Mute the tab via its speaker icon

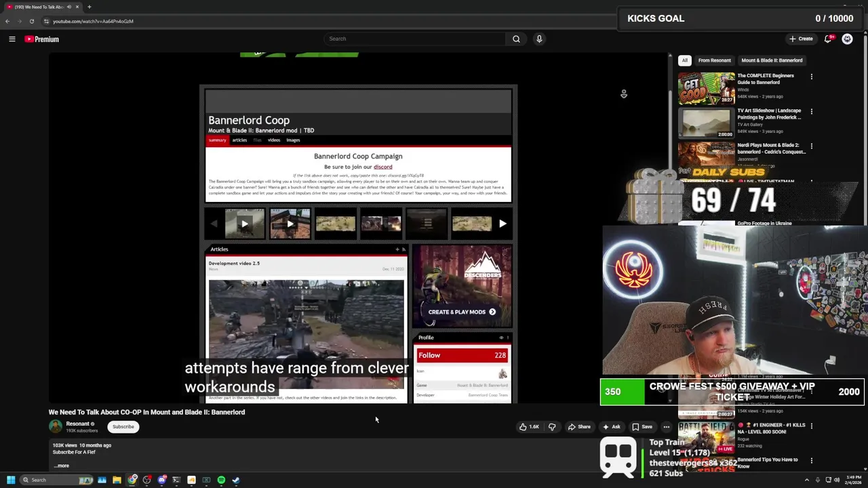click(68, 7)
